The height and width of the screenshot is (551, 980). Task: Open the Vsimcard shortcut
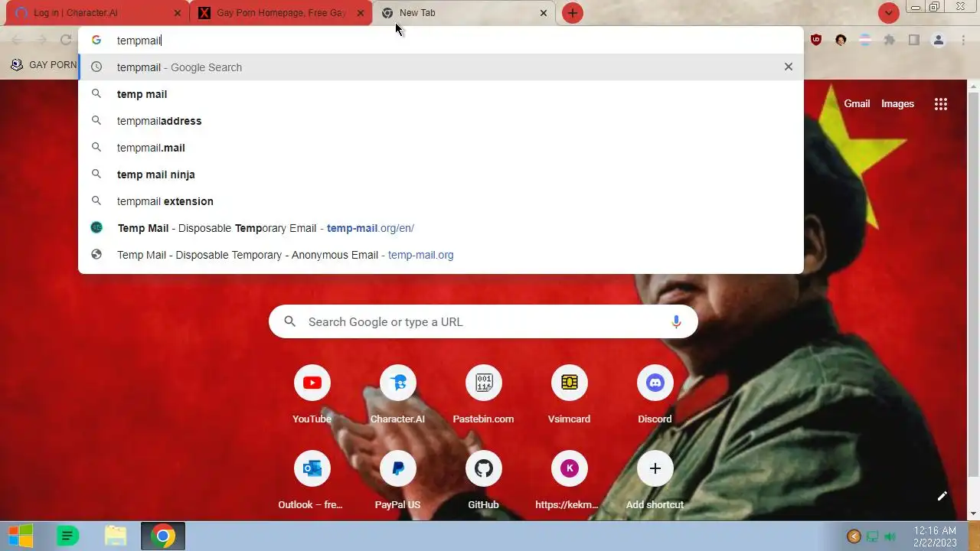coord(569,395)
